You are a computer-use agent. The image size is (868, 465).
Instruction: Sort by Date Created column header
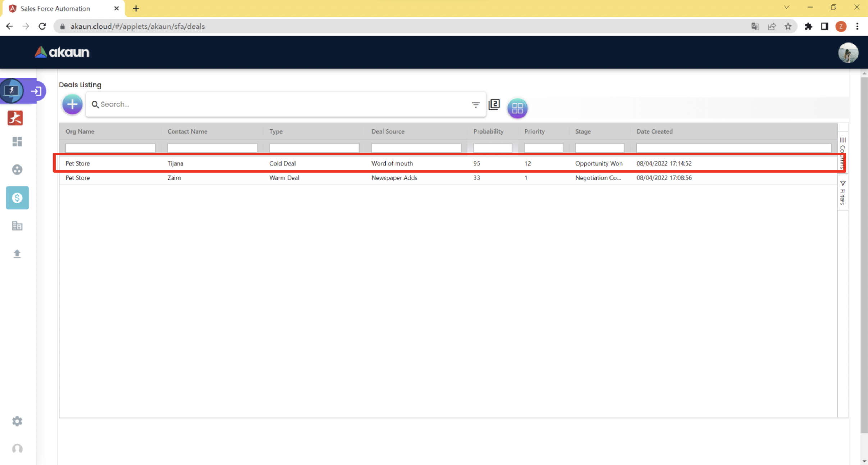coord(654,131)
